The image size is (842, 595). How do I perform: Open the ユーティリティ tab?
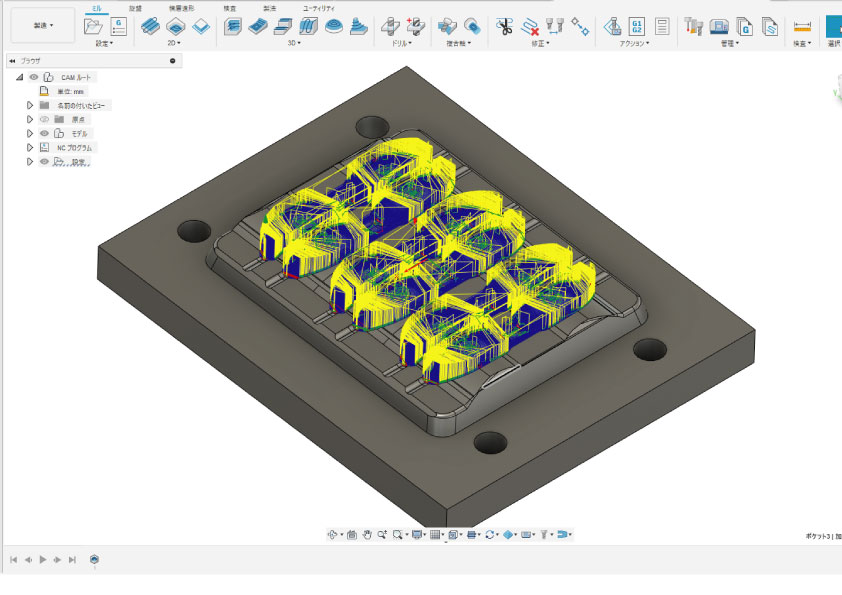(319, 9)
